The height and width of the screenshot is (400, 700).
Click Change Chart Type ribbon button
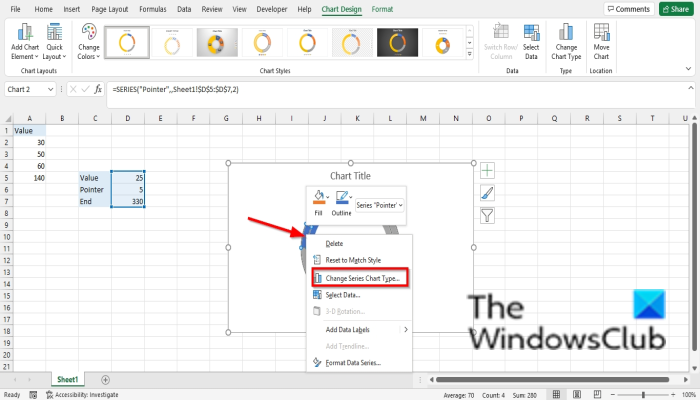[566, 42]
